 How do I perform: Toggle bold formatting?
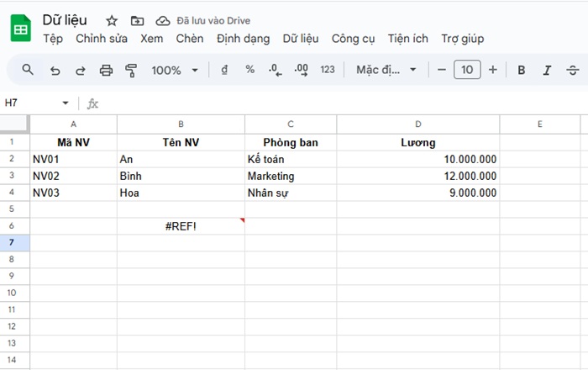pyautogui.click(x=521, y=70)
